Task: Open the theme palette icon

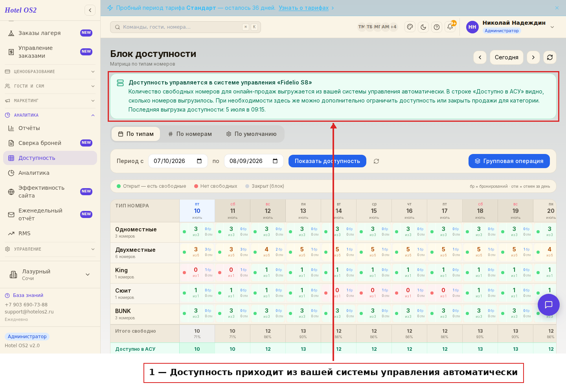Action: click(x=410, y=27)
